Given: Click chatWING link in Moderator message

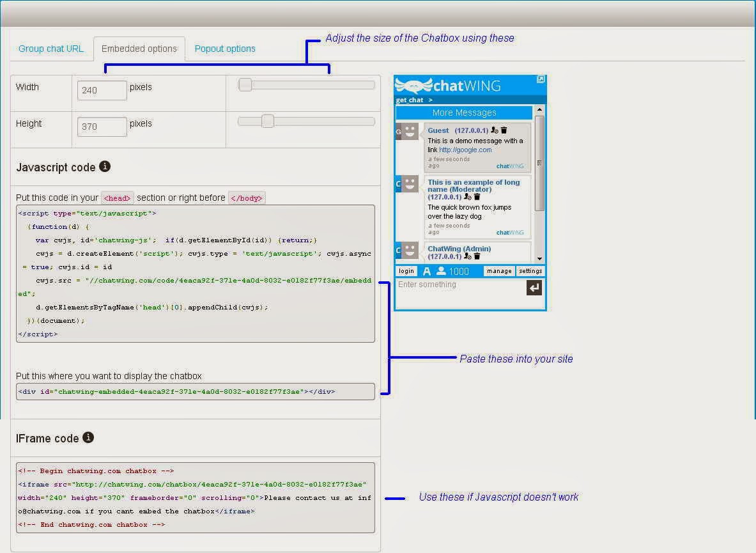Looking at the screenshot, I should click(510, 232).
